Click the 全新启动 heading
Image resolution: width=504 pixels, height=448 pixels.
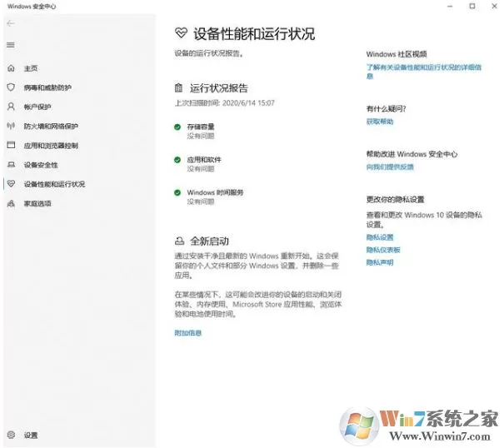tap(209, 241)
